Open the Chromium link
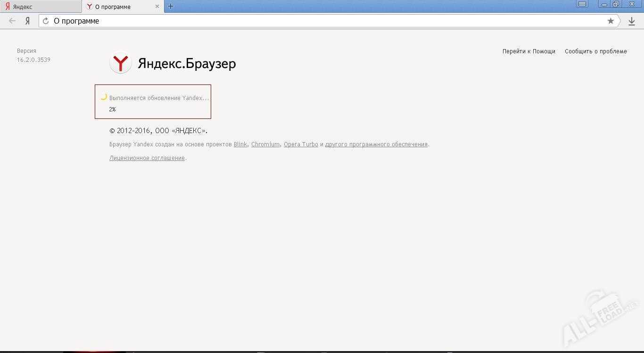 [x=265, y=144]
